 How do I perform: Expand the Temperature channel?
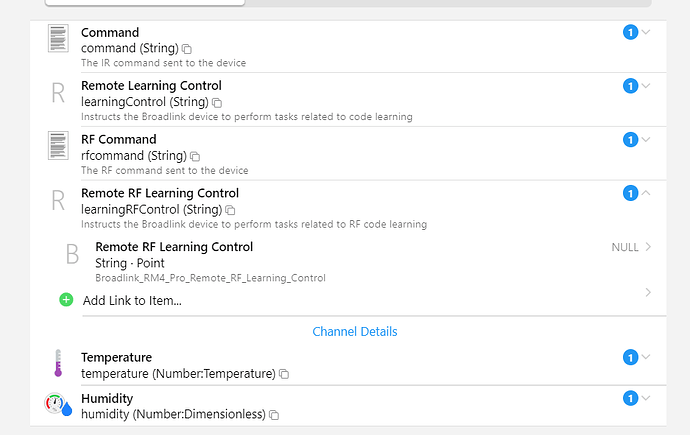(x=646, y=357)
